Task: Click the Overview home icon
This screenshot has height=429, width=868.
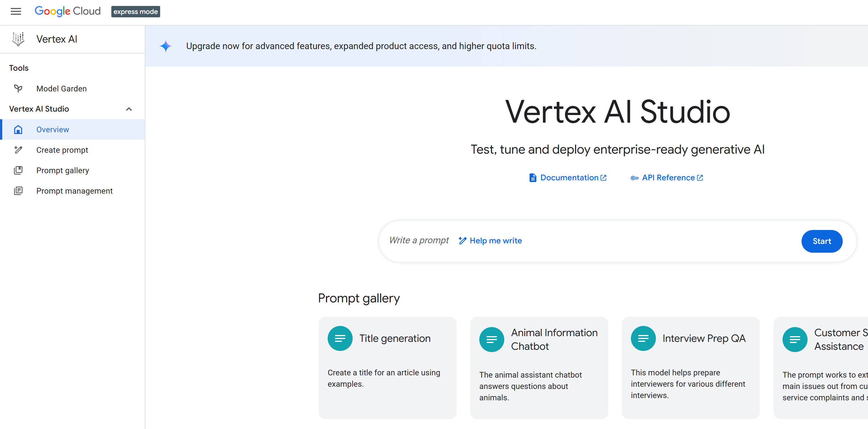Action: pyautogui.click(x=18, y=129)
